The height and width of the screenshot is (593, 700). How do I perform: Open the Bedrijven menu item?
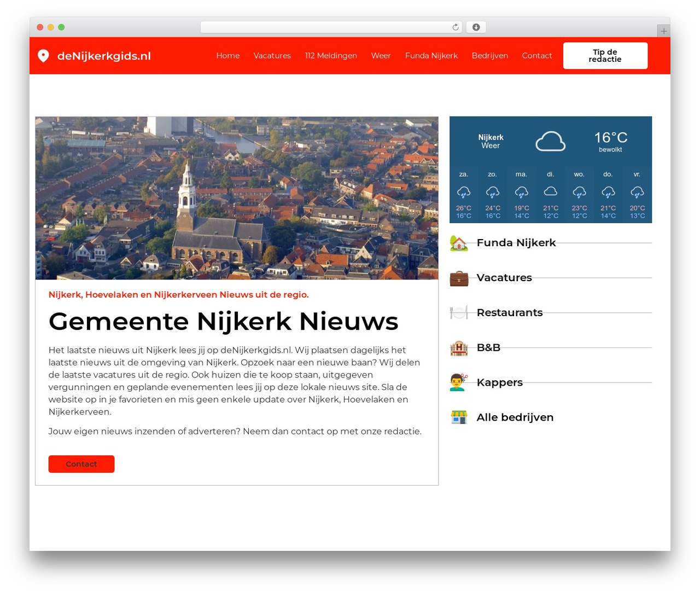[x=490, y=56]
